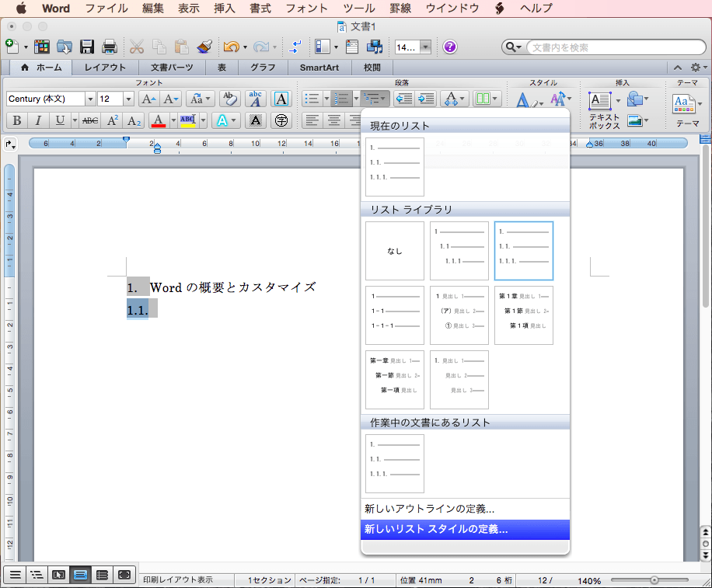This screenshot has height=588, width=712.
Task: Open the Word application menu
Action: 56,9
